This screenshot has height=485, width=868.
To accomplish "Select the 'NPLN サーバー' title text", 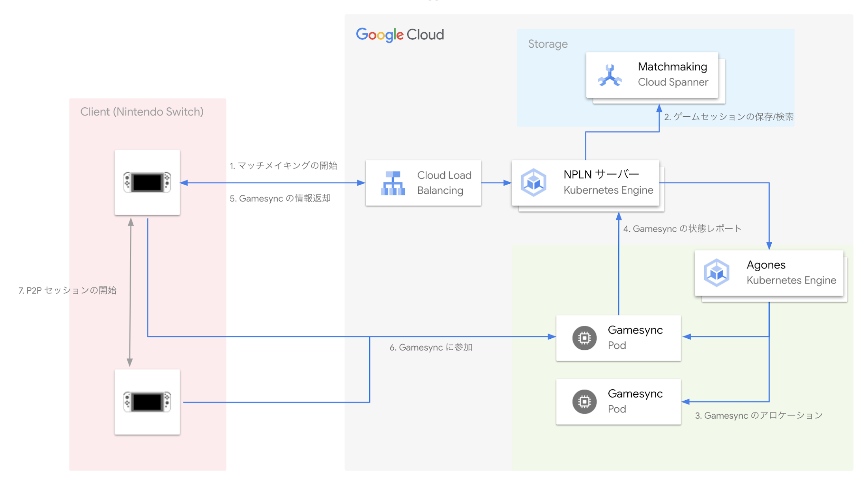I will coord(601,174).
